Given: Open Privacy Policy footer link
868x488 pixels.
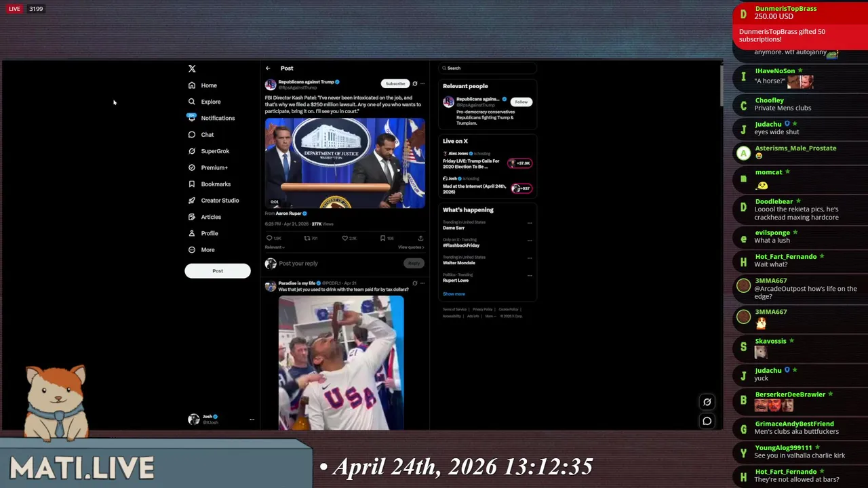Looking at the screenshot, I should (x=483, y=309).
